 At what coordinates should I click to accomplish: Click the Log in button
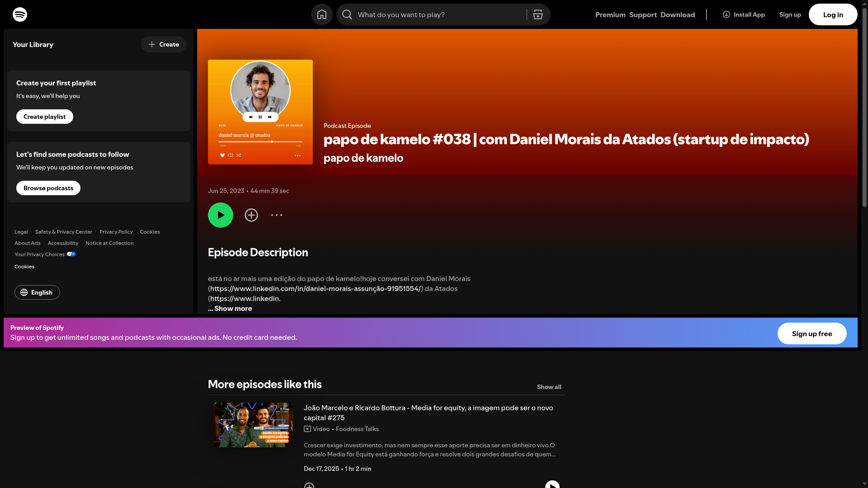833,14
